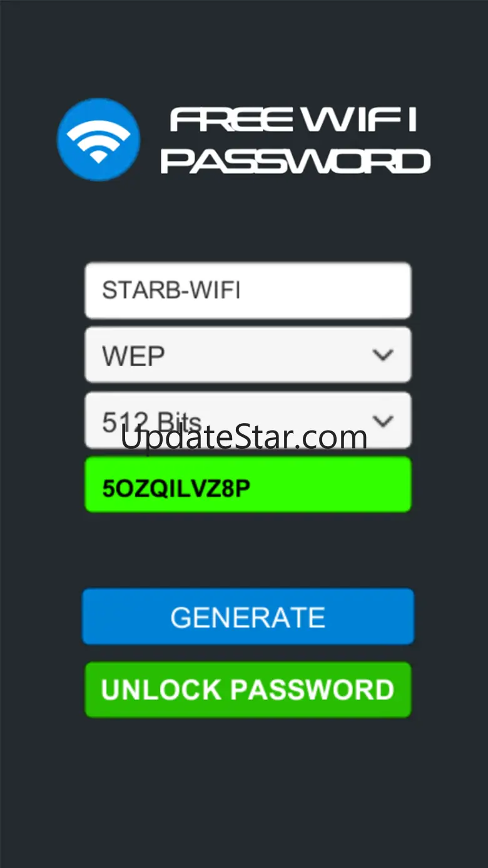Click the chevron arrow beside 512 Bits
This screenshot has height=868, width=488.
(x=382, y=420)
